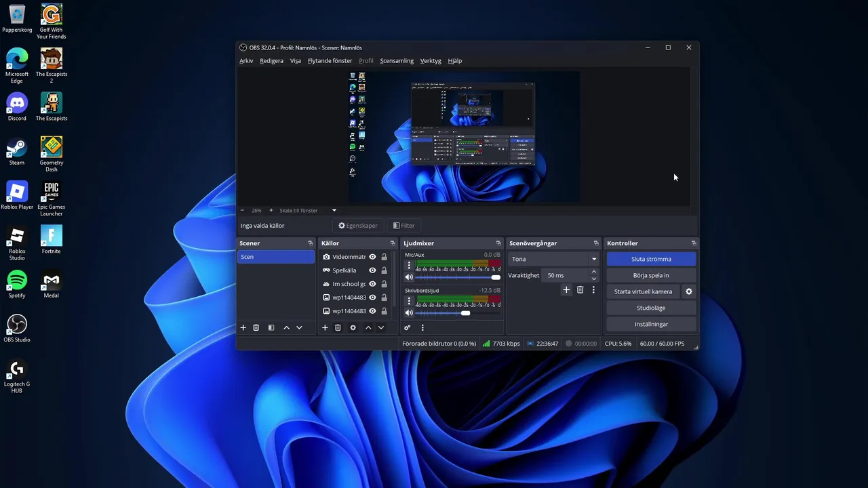Open Mic/Aux channel options menu
The image size is (868, 488).
(x=409, y=265)
